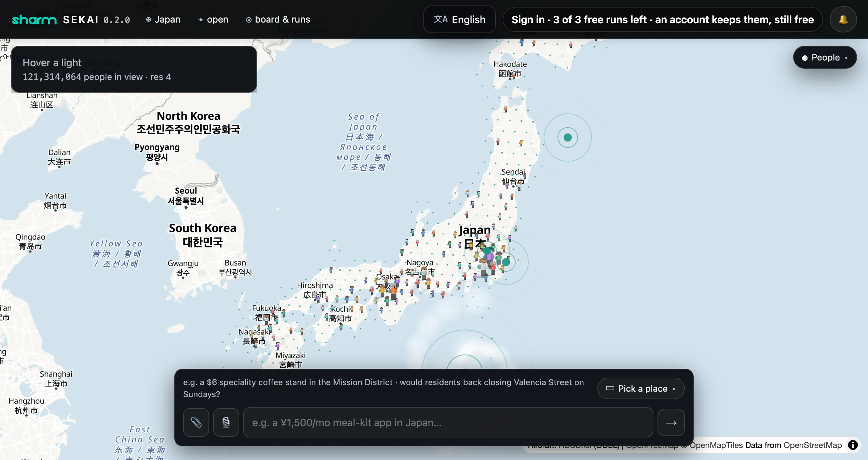Click the Pyongyang city label
868x460 pixels.
click(157, 152)
